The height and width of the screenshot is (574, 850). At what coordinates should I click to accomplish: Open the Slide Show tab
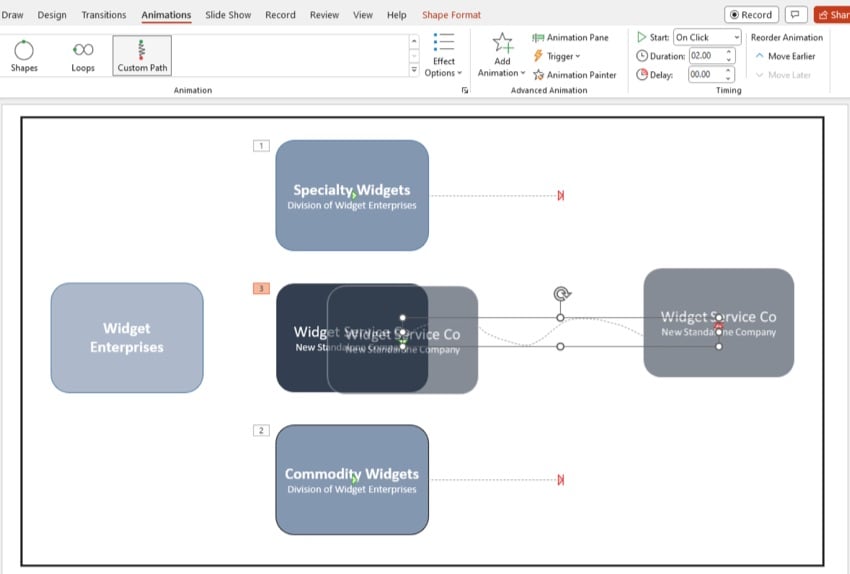click(228, 15)
